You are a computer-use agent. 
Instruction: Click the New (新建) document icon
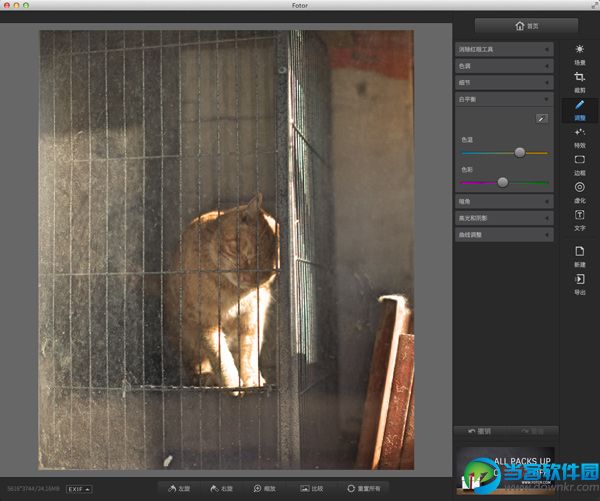(580, 254)
